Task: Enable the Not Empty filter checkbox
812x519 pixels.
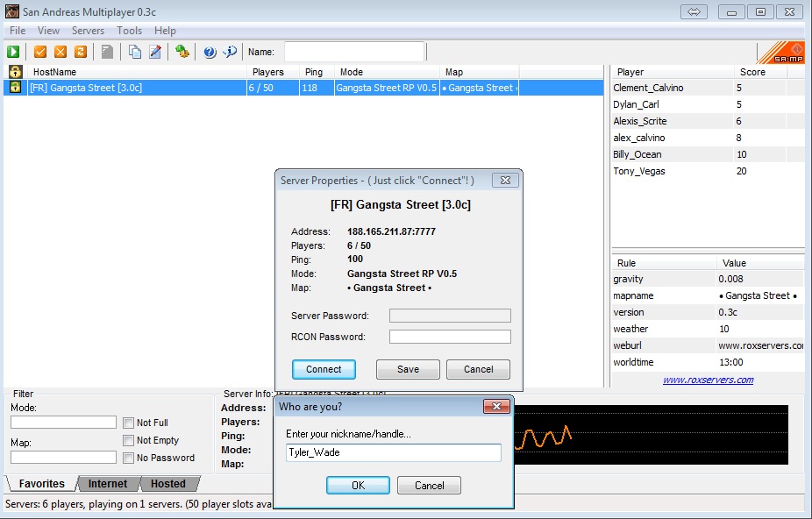Action: 128,441
